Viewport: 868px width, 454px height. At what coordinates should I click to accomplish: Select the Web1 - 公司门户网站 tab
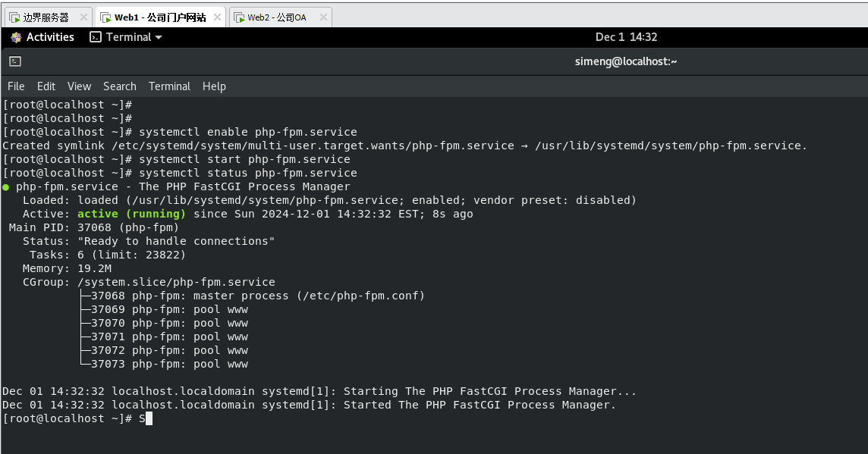pos(159,17)
